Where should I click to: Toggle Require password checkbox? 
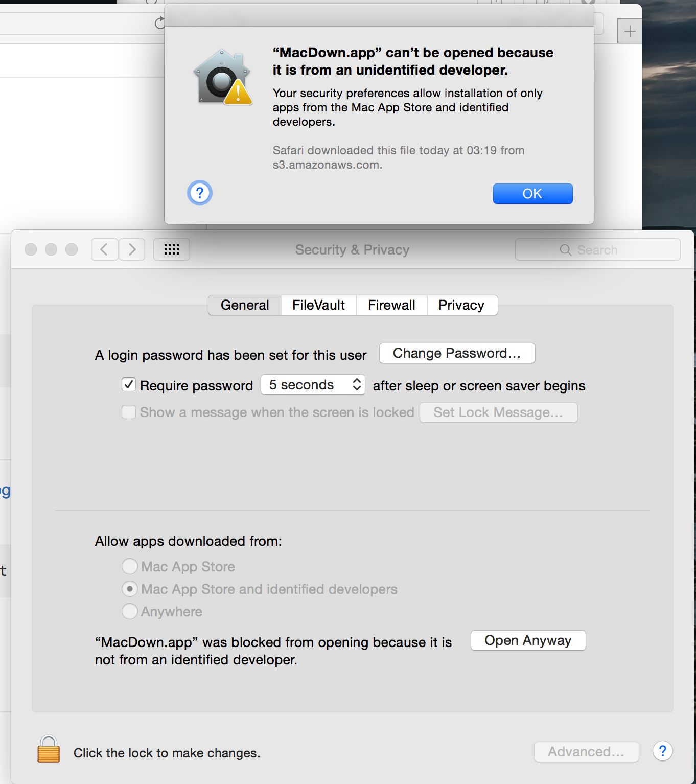point(129,385)
